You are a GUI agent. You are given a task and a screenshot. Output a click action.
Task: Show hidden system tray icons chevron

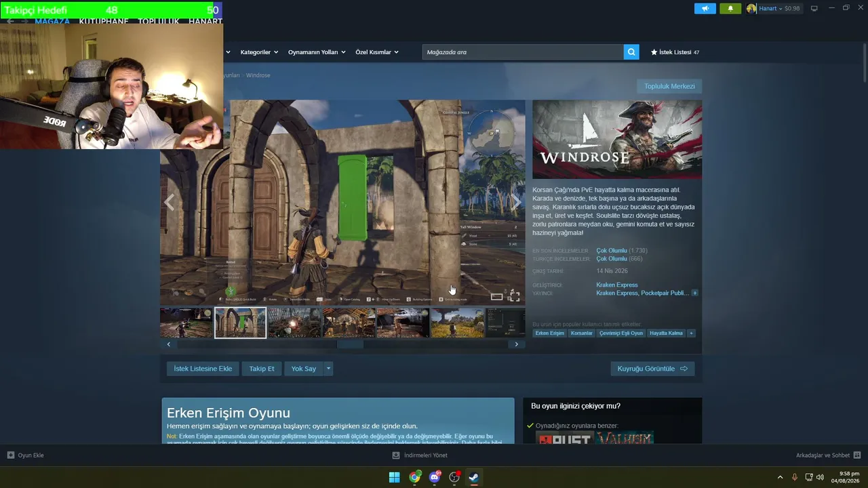point(780,477)
